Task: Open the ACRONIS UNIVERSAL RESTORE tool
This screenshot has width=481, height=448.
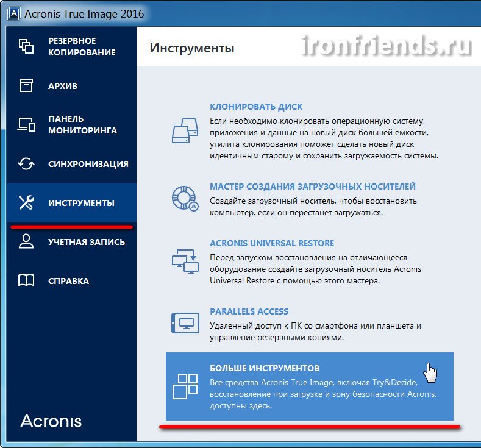Action: (271, 243)
